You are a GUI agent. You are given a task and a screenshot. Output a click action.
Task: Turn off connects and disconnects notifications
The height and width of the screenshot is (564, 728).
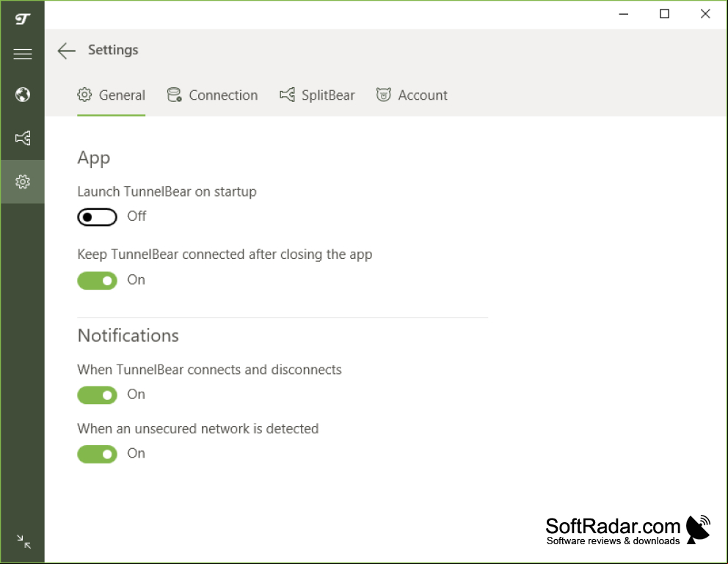pyautogui.click(x=97, y=395)
